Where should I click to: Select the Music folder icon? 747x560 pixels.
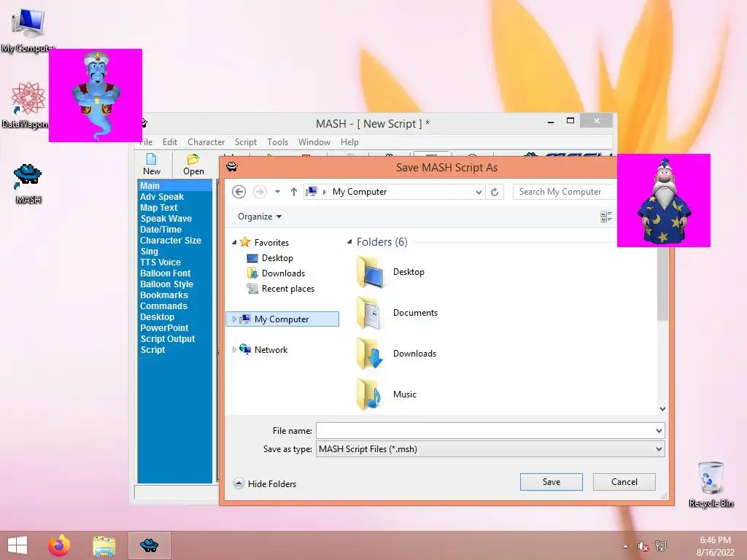pyautogui.click(x=370, y=394)
